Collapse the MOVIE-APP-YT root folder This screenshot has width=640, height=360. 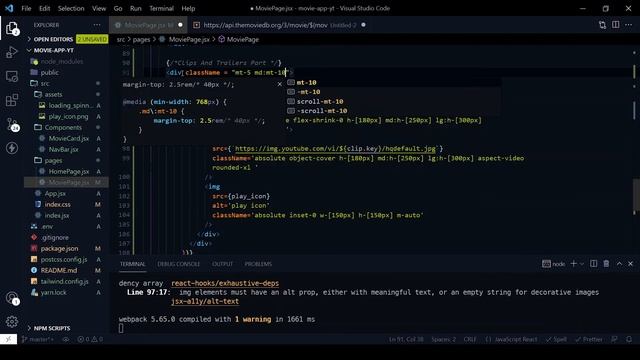(53, 50)
